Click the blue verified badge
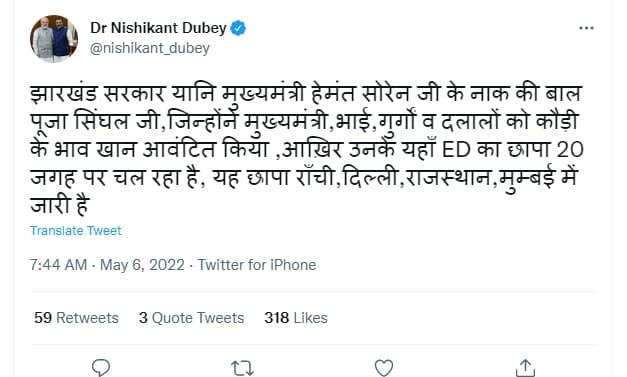The height and width of the screenshot is (377, 627). (238, 28)
